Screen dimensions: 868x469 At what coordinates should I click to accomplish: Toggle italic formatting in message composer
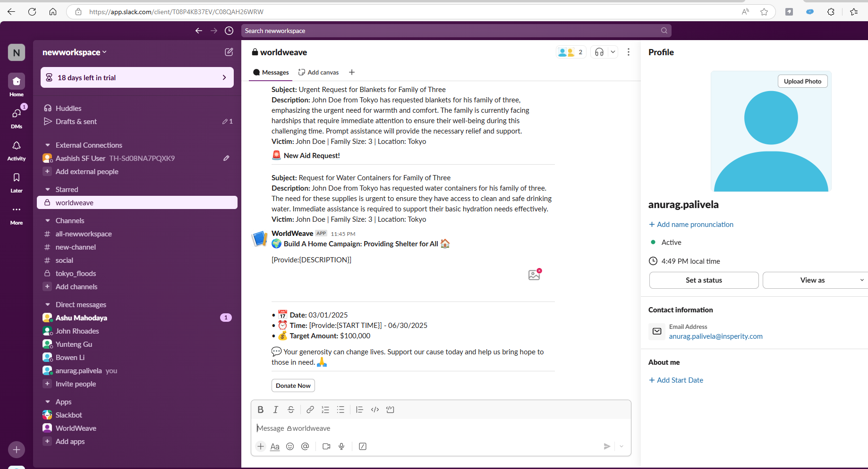click(x=276, y=410)
